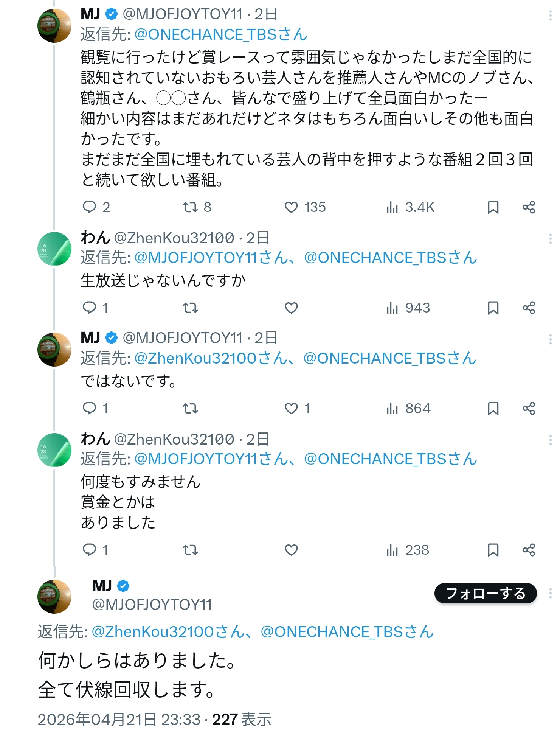The image size is (560, 737).
Task: Repost the '何度もすみません' tweet
Action: tap(190, 550)
